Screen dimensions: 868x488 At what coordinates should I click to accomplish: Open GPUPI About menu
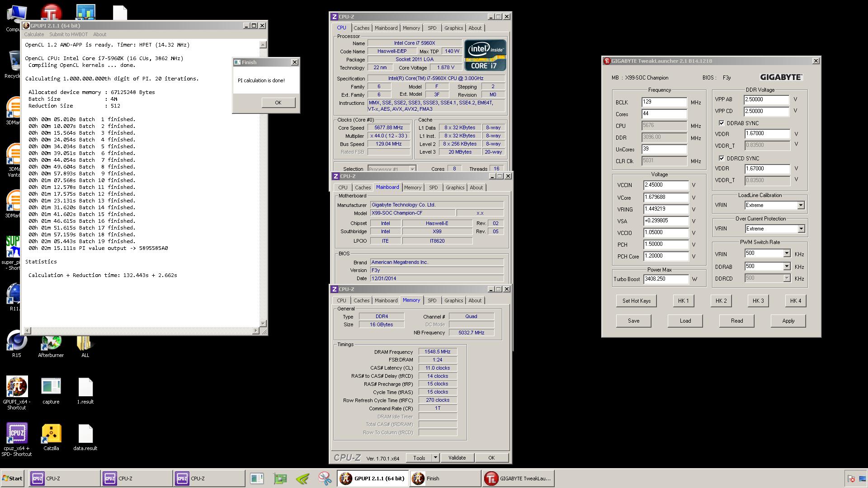[100, 34]
